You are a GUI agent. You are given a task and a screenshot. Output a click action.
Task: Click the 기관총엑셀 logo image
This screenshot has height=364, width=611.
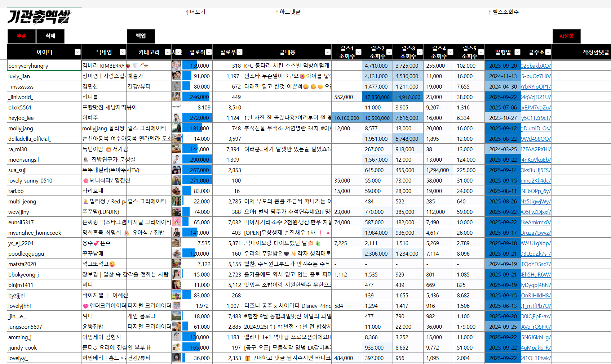(39, 17)
